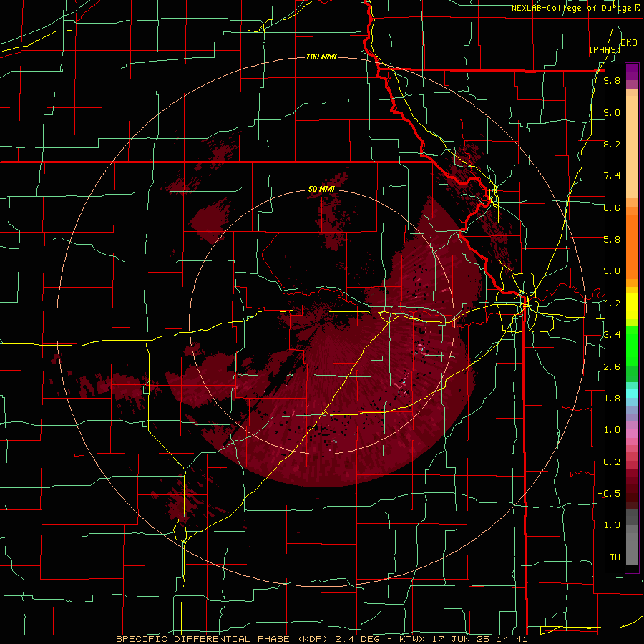Click the yellow segment of the color bar
This screenshot has height=644, width=644.
pyautogui.click(x=632, y=306)
